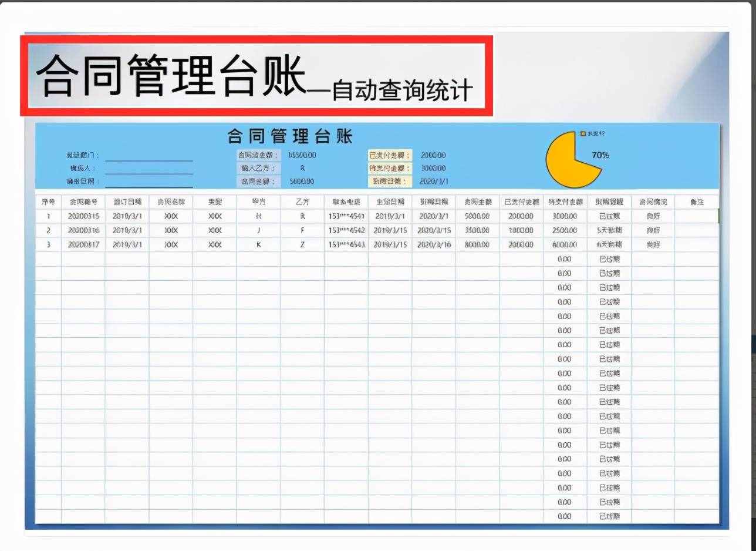Click the blank field beside 填报人

149,169
